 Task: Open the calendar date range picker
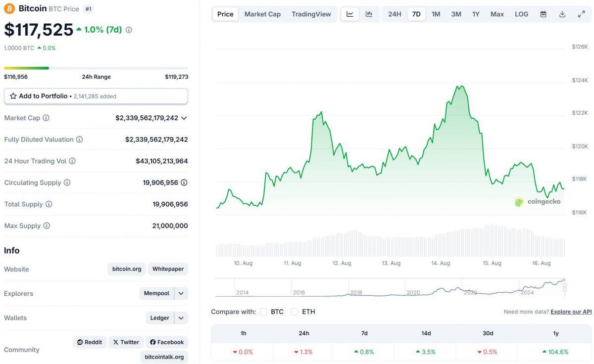[543, 14]
